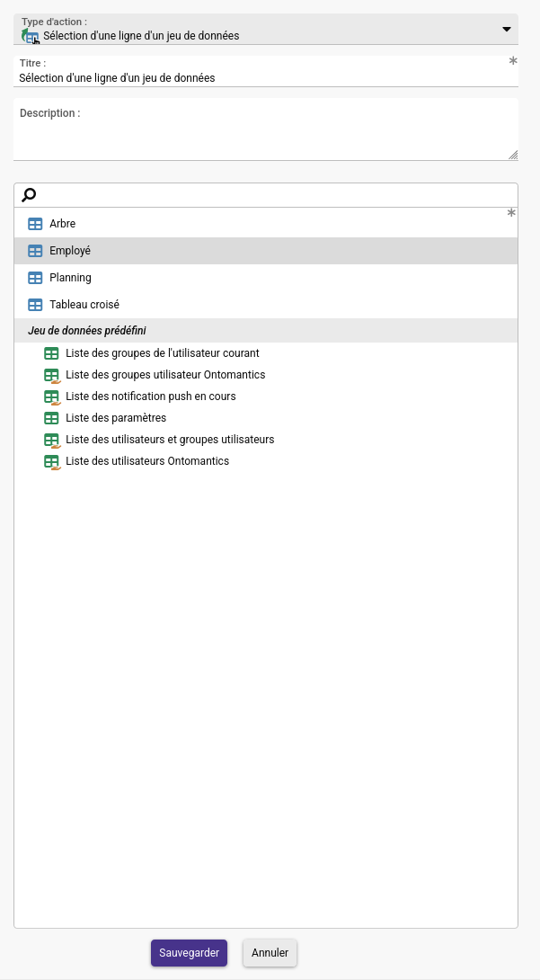Click icon for Liste des utilisateurs Ontomantics
Image resolution: width=540 pixels, height=980 pixels.
point(52,462)
